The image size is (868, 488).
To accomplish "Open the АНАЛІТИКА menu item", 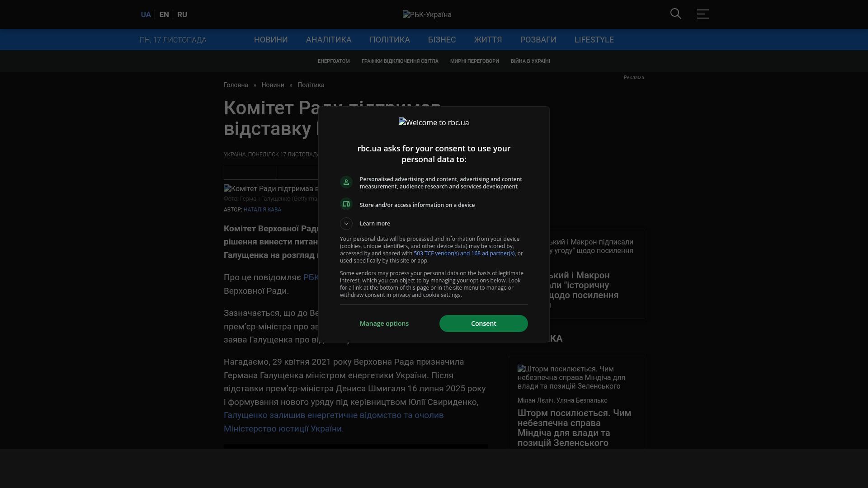I will (x=329, y=40).
